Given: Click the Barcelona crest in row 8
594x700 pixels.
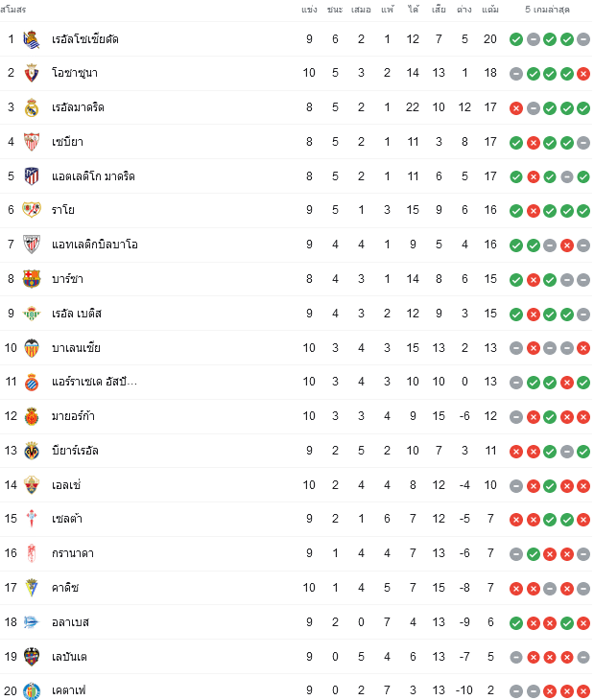Looking at the screenshot, I should point(32,279).
